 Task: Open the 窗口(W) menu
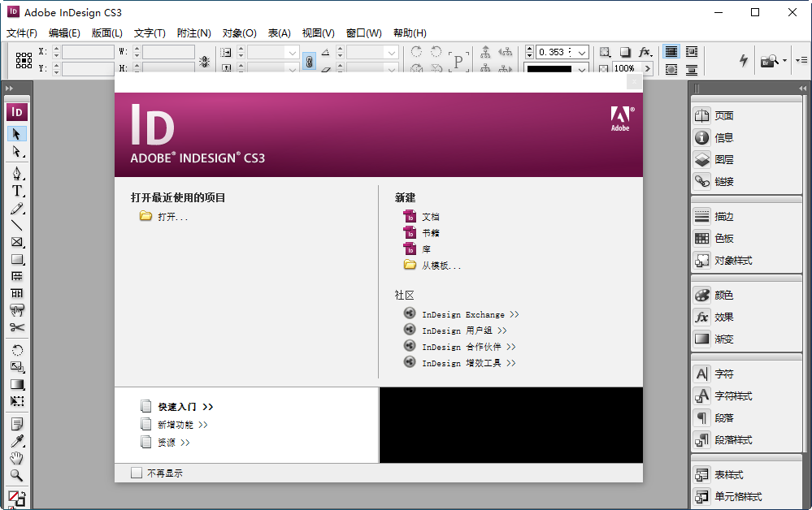click(x=363, y=33)
